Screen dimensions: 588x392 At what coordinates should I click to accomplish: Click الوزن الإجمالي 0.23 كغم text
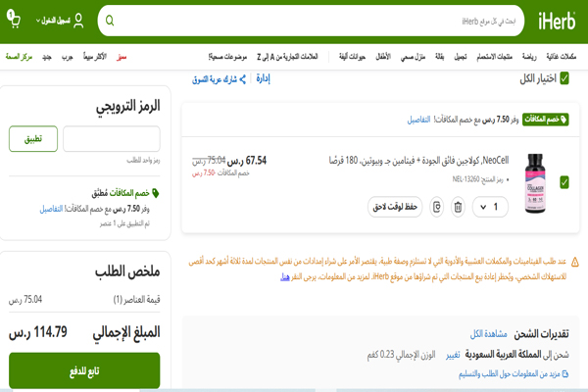[401, 355]
